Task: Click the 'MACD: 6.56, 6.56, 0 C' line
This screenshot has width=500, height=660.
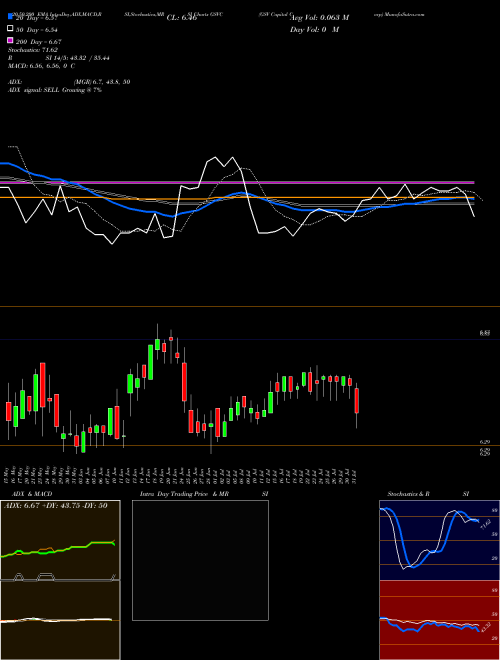Action: 41,66
